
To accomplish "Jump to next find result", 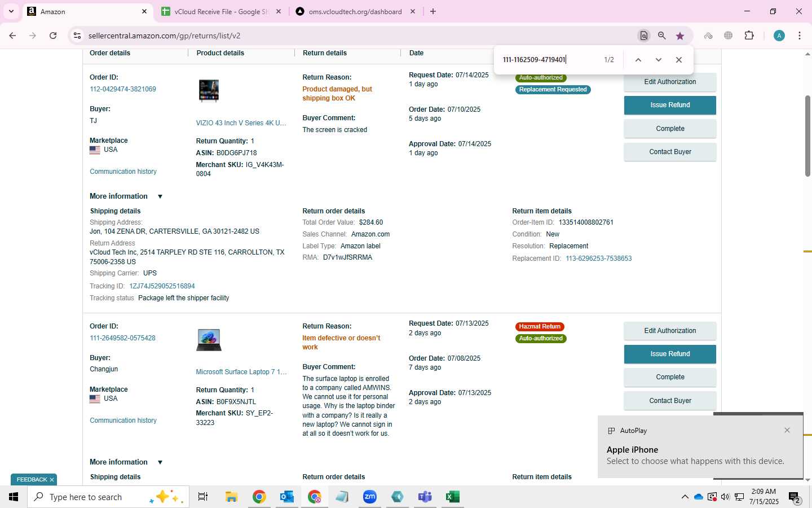I will tap(658, 60).
